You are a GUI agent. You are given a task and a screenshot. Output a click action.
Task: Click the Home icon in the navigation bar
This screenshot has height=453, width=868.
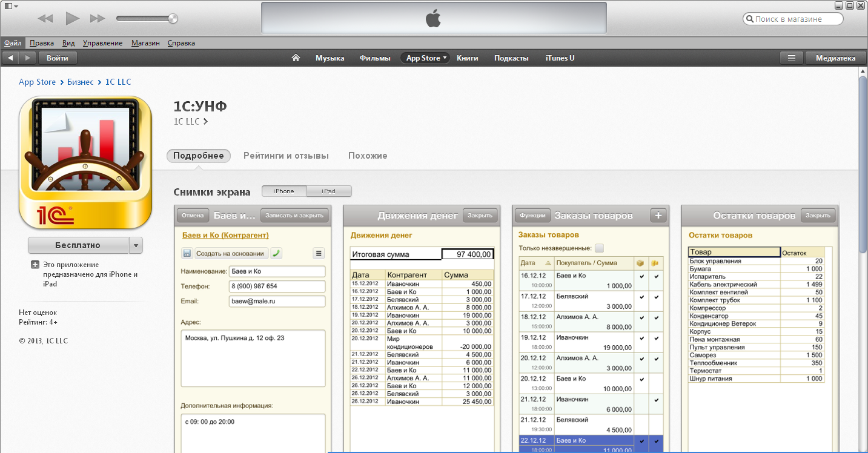(x=296, y=58)
